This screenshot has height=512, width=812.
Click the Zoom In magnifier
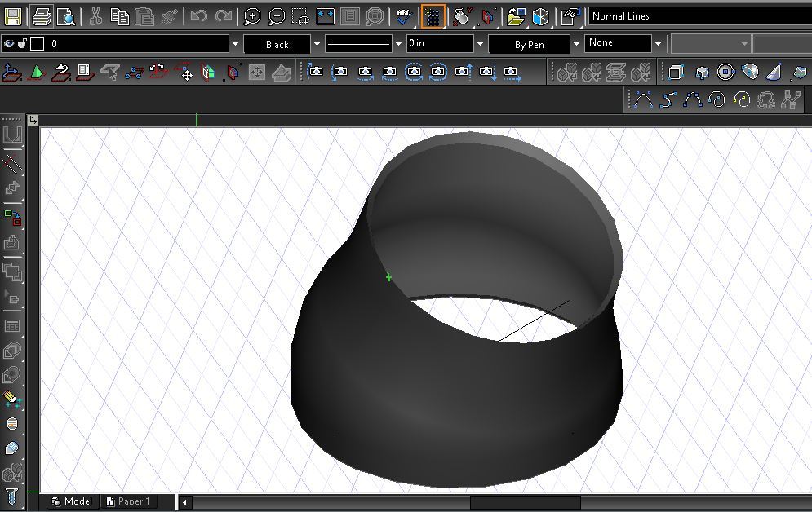point(252,16)
